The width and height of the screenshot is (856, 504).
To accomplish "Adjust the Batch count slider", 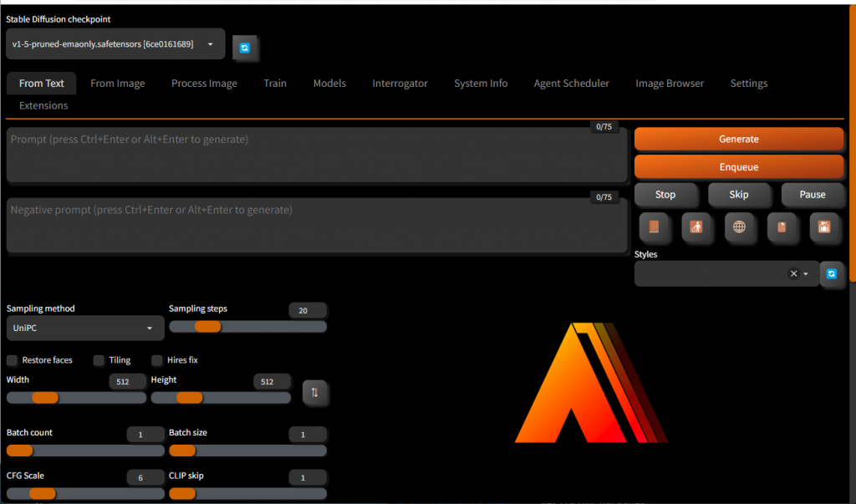I will [85, 451].
